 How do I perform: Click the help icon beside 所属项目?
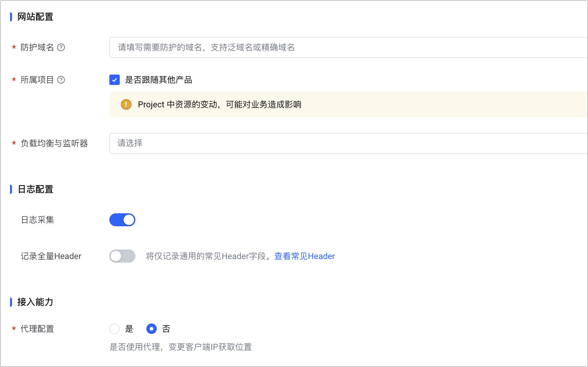[x=61, y=80]
